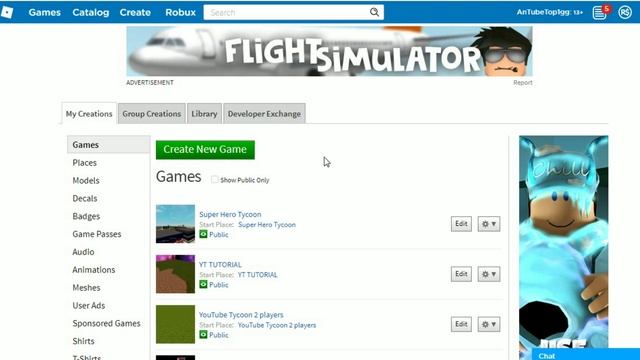Image resolution: width=640 pixels, height=360 pixels.
Task: Select User Ads in the sidebar
Action: coord(89,305)
